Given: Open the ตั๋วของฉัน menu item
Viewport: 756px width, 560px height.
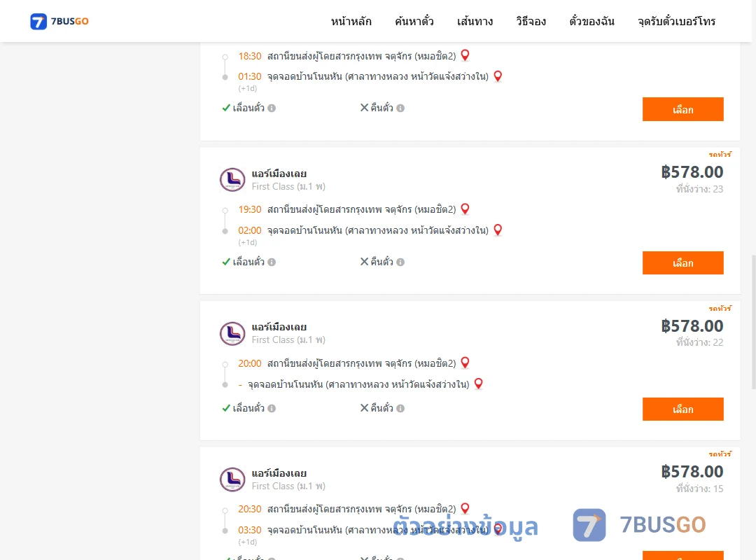Looking at the screenshot, I should (x=591, y=21).
